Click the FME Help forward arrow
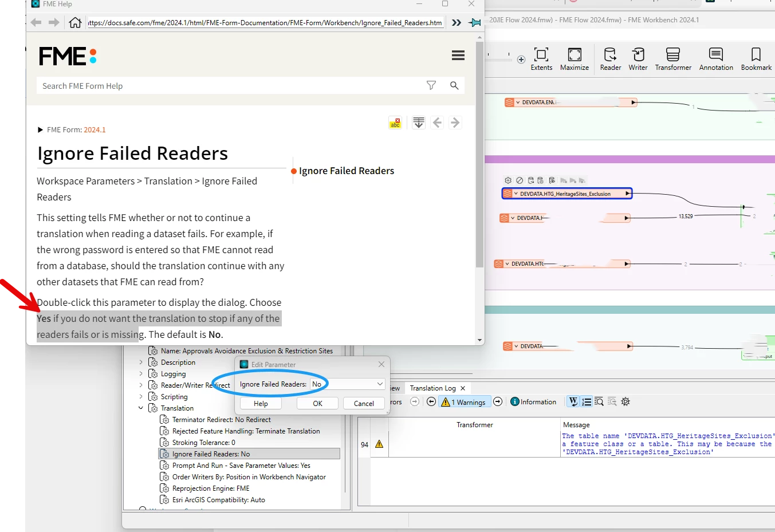The height and width of the screenshot is (532, 775). click(54, 22)
